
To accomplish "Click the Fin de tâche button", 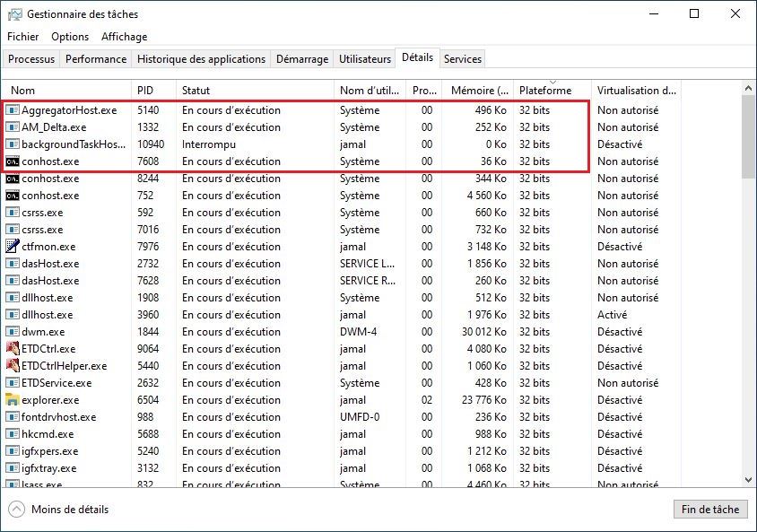I will click(x=710, y=509).
